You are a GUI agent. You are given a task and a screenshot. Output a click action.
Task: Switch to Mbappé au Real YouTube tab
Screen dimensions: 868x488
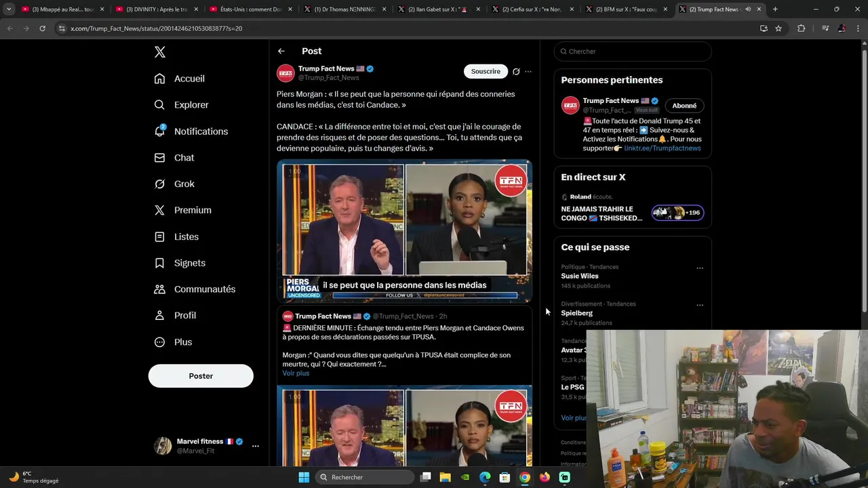62,9
